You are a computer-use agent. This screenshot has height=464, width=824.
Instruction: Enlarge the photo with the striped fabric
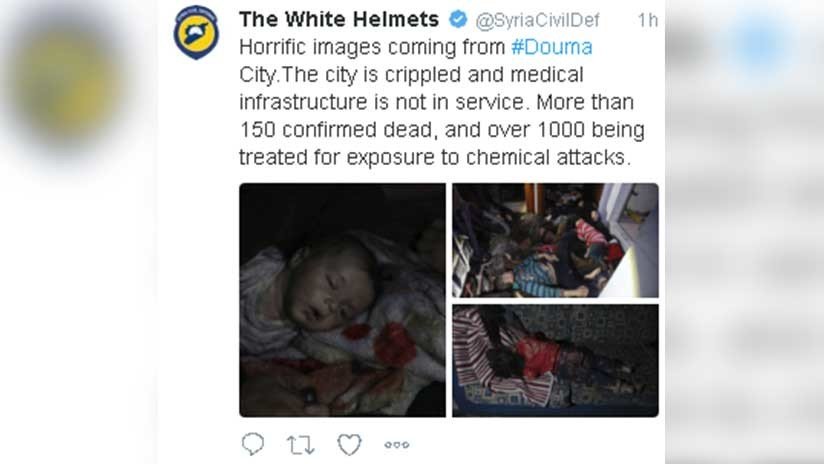[x=555, y=360]
